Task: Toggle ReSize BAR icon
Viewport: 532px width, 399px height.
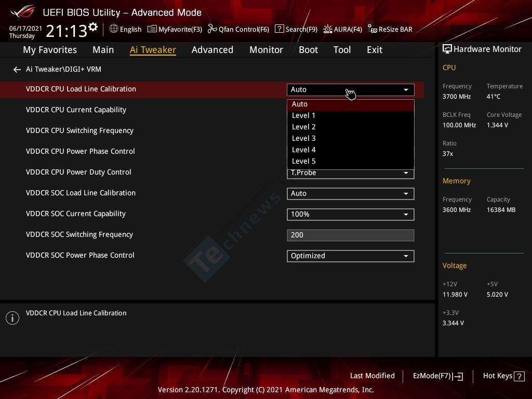Action: point(372,29)
